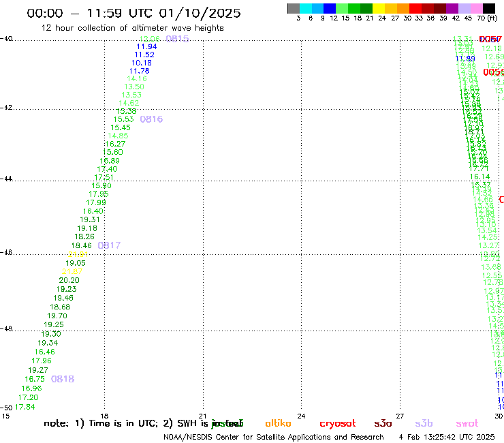Click the 16.46 wave height value

45,352
